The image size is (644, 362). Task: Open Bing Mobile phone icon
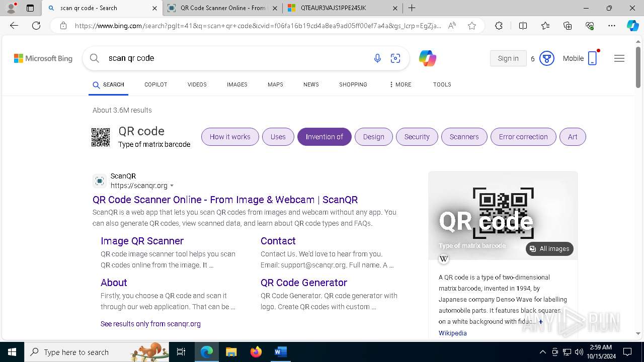point(593,58)
